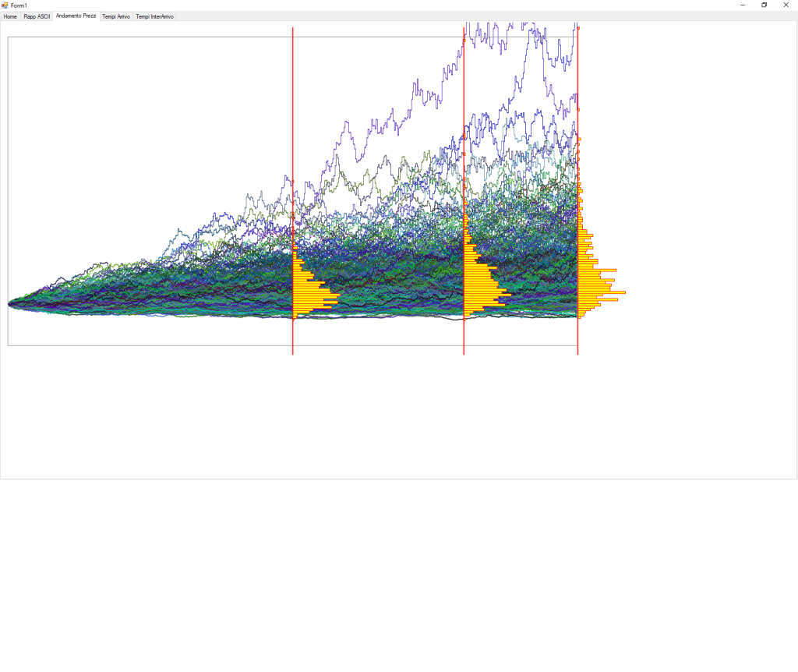Screen dimensions: 798x672
Task: Select the middle red vertical line
Action: pos(464,343)
